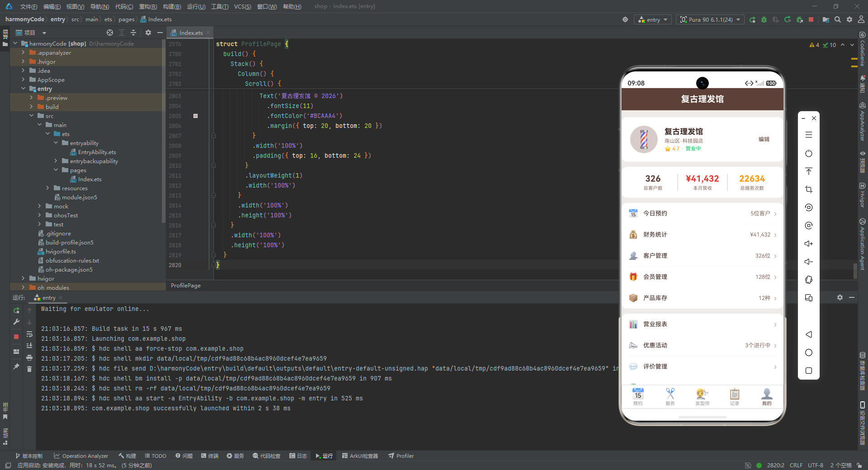This screenshot has width=868, height=470.
Task: Clear console output with the trash icon
Action: 29,369
